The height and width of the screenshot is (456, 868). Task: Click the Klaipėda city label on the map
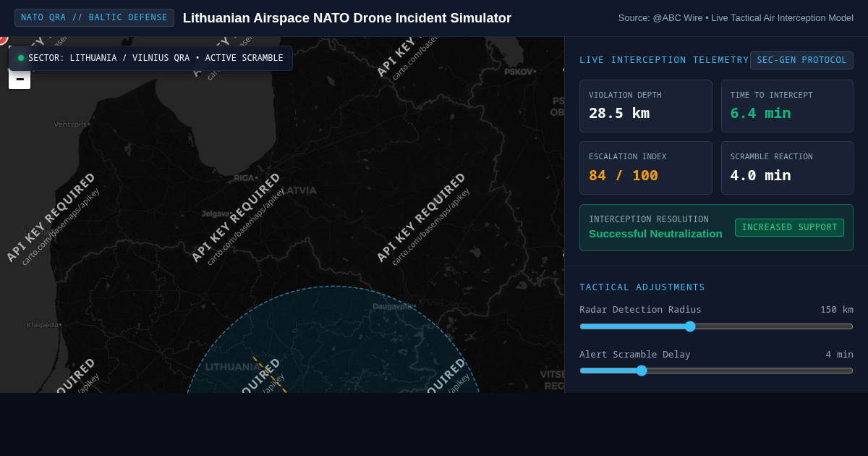click(43, 325)
